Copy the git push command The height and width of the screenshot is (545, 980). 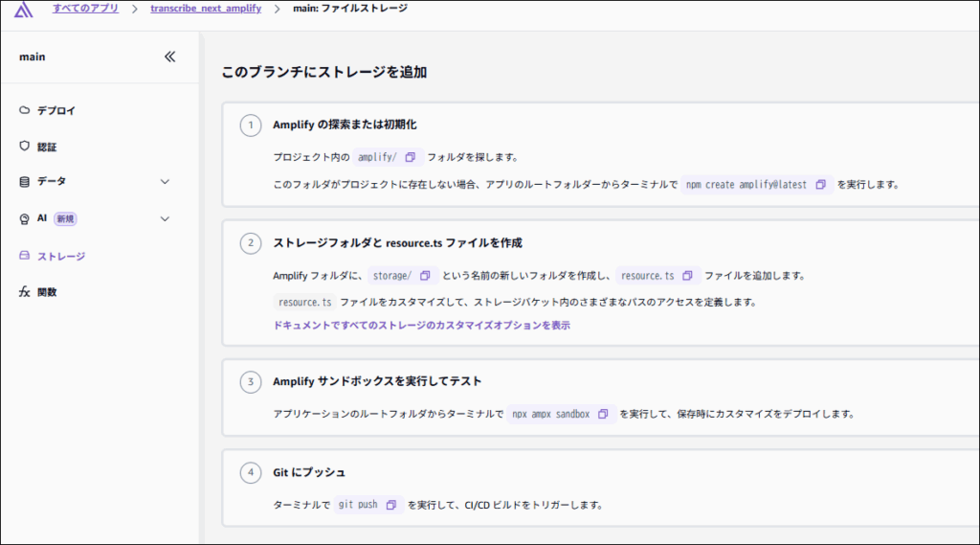point(391,505)
